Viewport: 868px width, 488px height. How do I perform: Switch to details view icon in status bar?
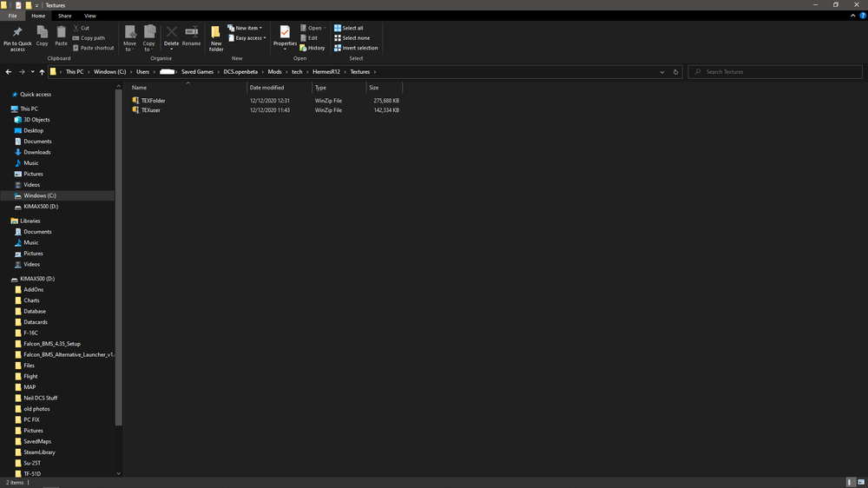coord(851,483)
